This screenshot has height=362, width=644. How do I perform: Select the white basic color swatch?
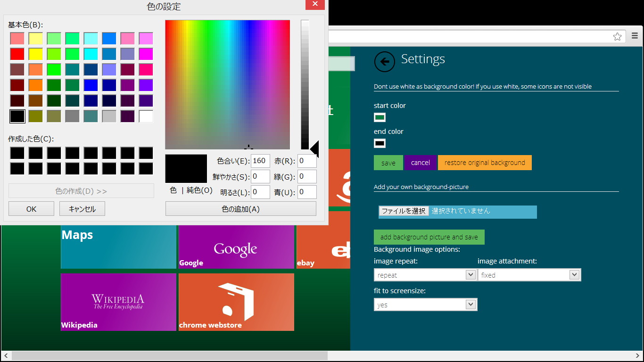pos(146,116)
